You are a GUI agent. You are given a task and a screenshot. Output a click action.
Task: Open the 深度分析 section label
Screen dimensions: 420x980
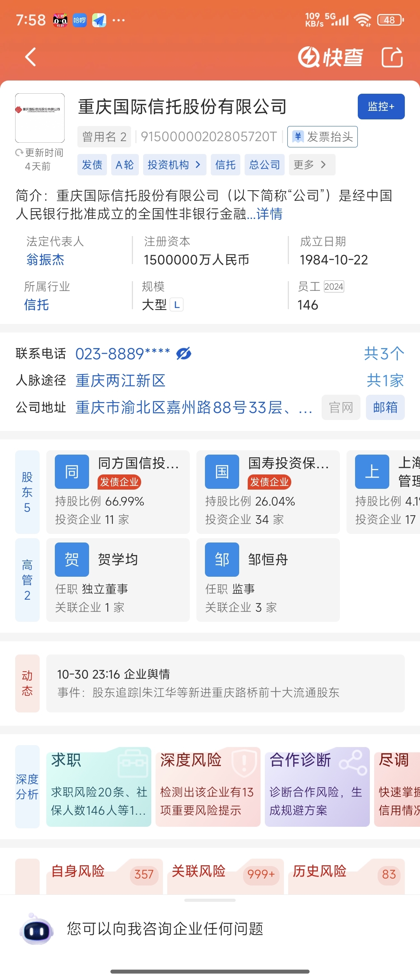[27, 787]
